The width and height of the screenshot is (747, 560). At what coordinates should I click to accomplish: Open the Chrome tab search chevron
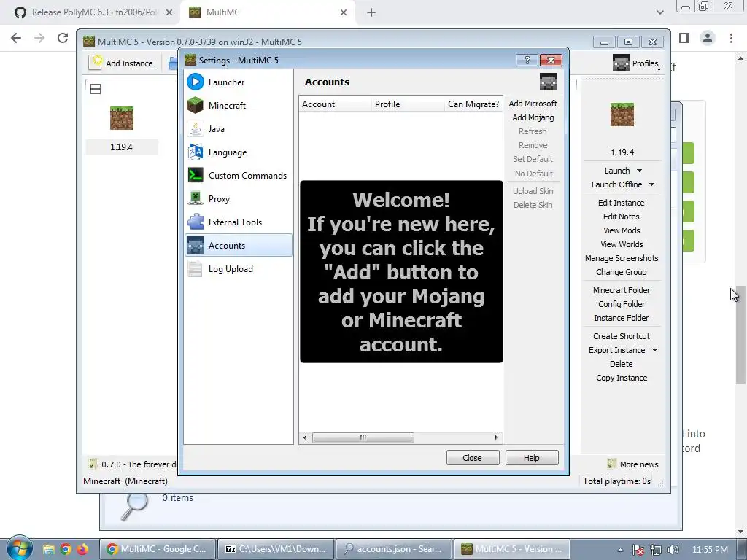(659, 12)
